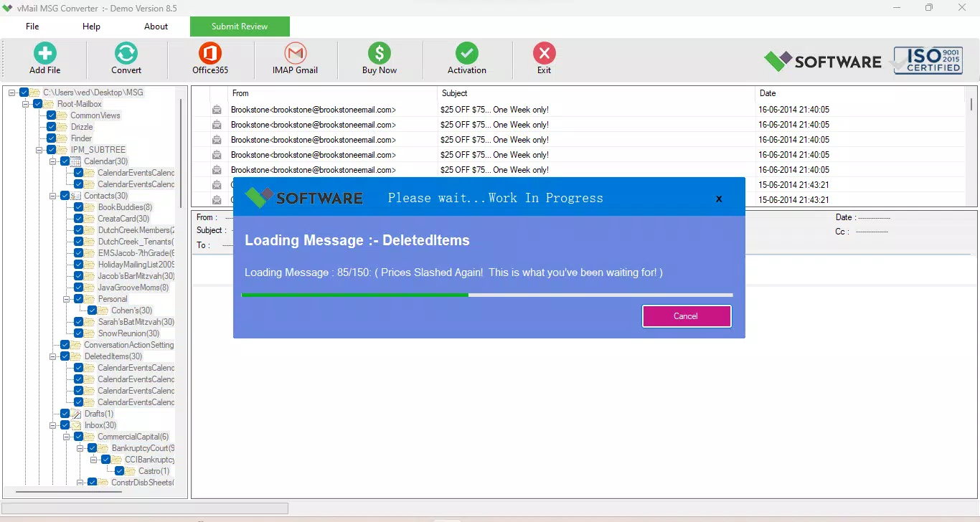Toggle the CommonViews checkbox
This screenshot has width=980, height=522.
tap(52, 115)
